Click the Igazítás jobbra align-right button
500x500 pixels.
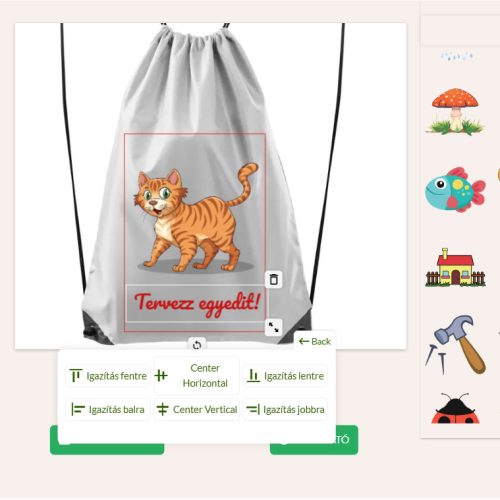(285, 409)
